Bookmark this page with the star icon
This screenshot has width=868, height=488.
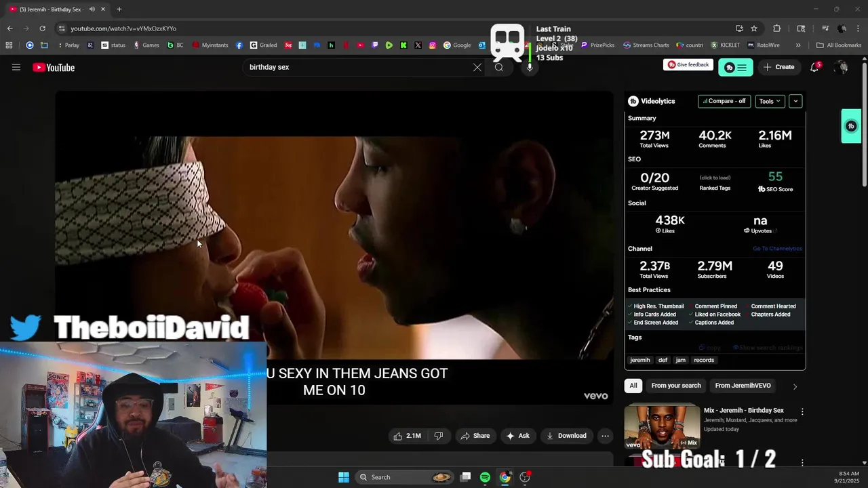(754, 28)
